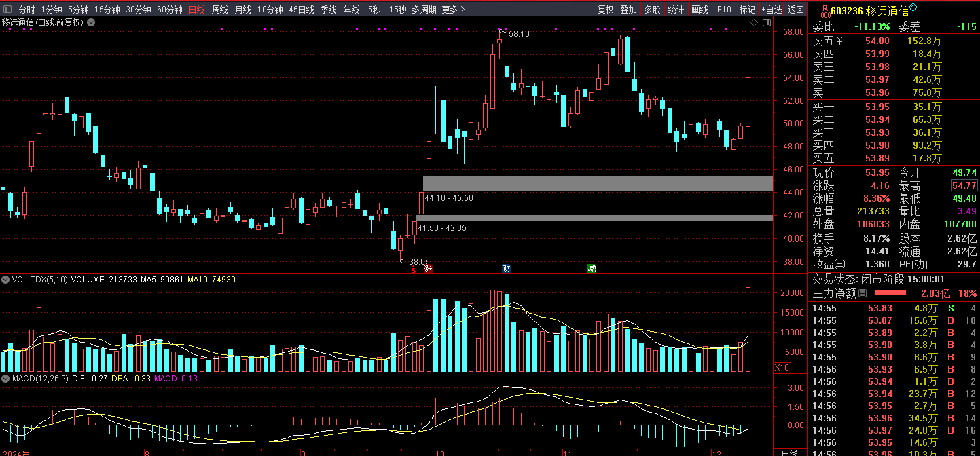This screenshot has width=980, height=456.
Task: Click the 叠加 overlay button
Action: [x=628, y=9]
